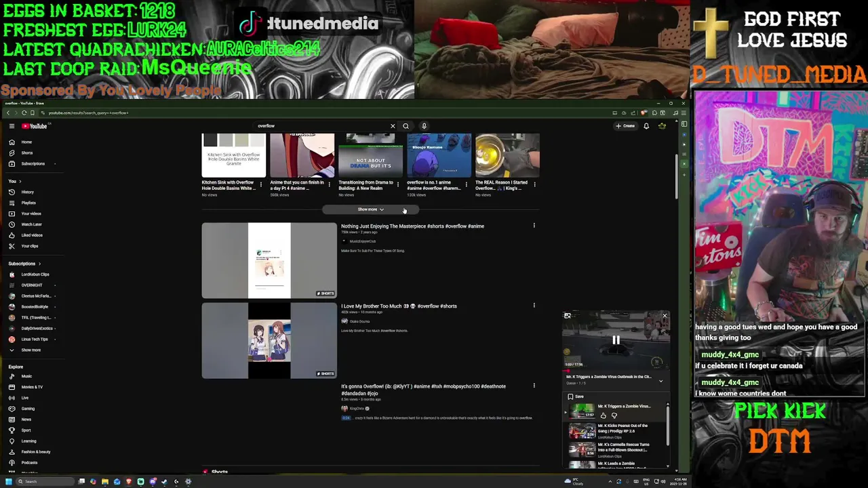Open more options for Kitchen Sink short
Viewport: 868px width, 488px height.
tap(261, 184)
